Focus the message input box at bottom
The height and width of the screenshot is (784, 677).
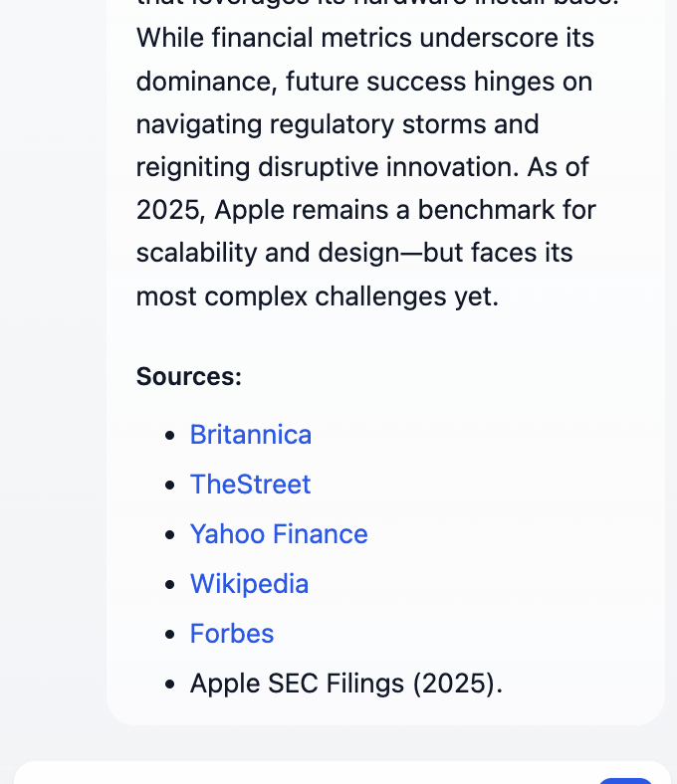[299, 774]
